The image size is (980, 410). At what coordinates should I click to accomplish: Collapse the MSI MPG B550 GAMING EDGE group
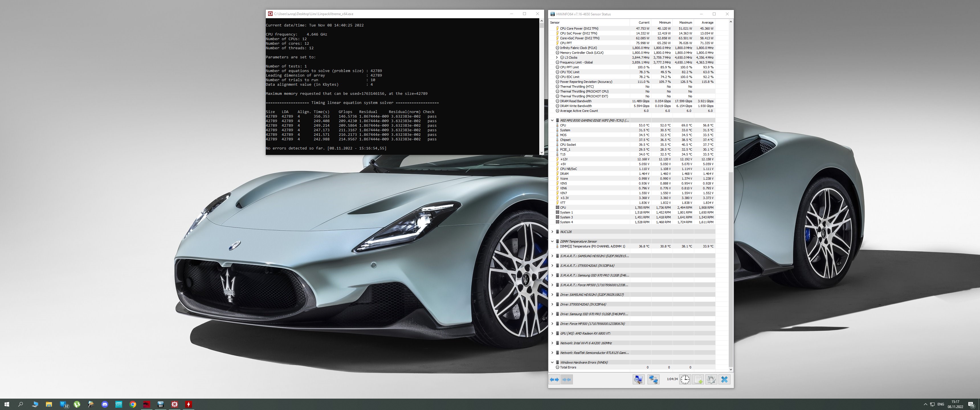click(552, 120)
